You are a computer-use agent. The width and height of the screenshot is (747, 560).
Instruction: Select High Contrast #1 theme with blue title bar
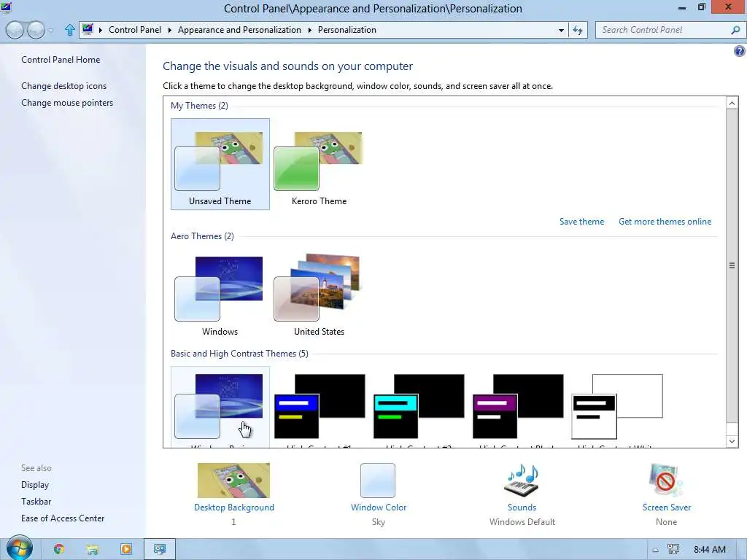(x=320, y=407)
